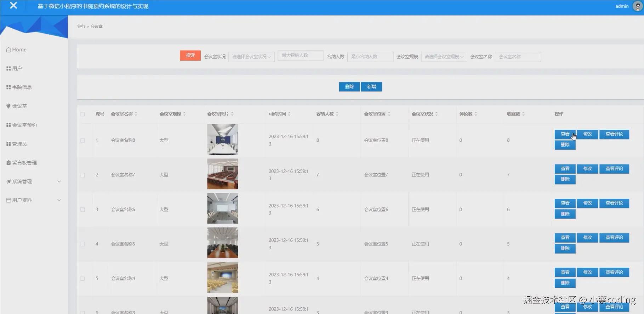The height and width of the screenshot is (314, 644).
Task: Sort by 评论数 column arrows
Action: (x=476, y=114)
